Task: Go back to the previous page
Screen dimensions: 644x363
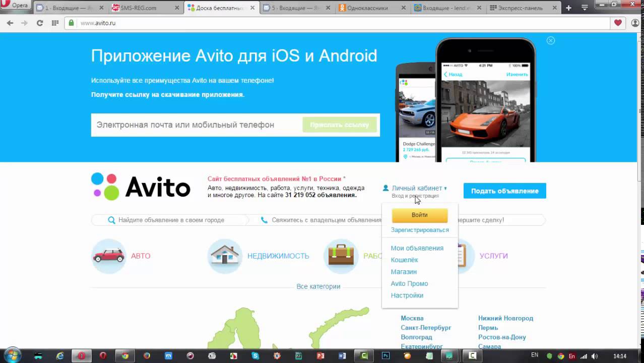Action: 10,23
